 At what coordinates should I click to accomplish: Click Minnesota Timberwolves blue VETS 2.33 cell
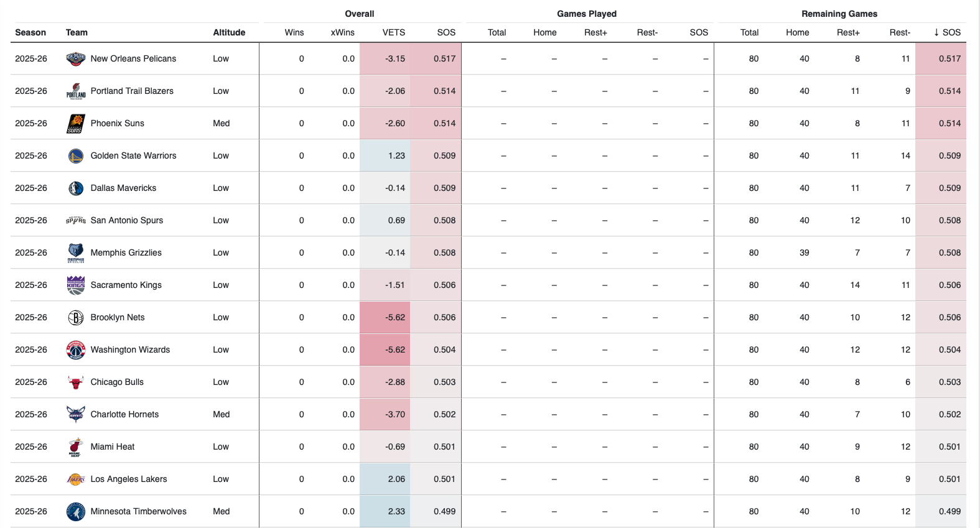click(x=385, y=512)
